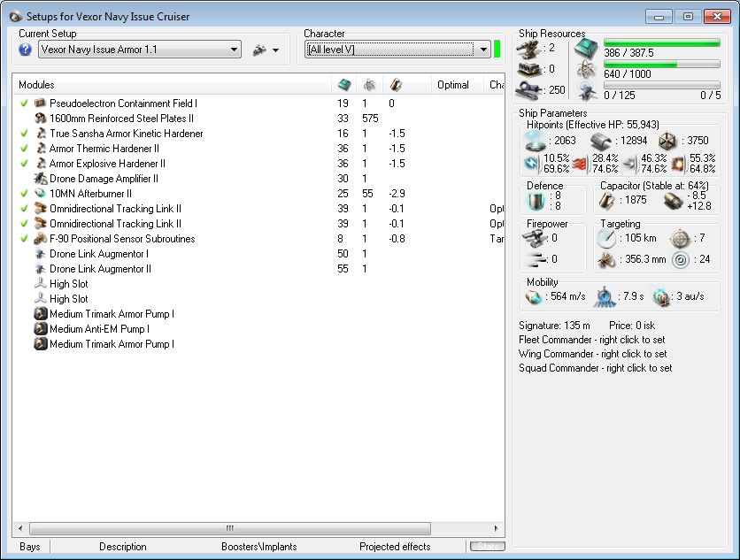
Task: Click the CPU usage progress bar
Action: coord(661,42)
